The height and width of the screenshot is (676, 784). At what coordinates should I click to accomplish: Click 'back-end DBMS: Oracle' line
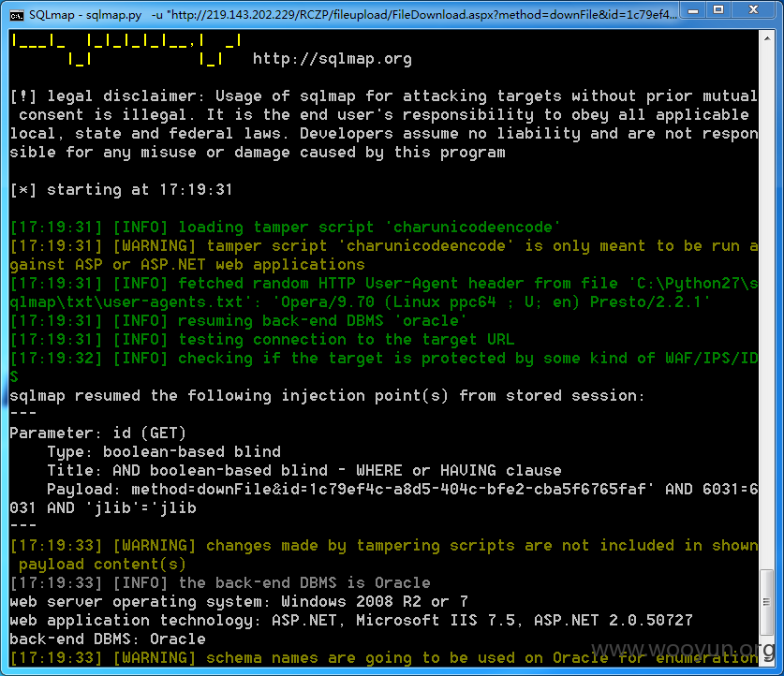tap(108, 639)
